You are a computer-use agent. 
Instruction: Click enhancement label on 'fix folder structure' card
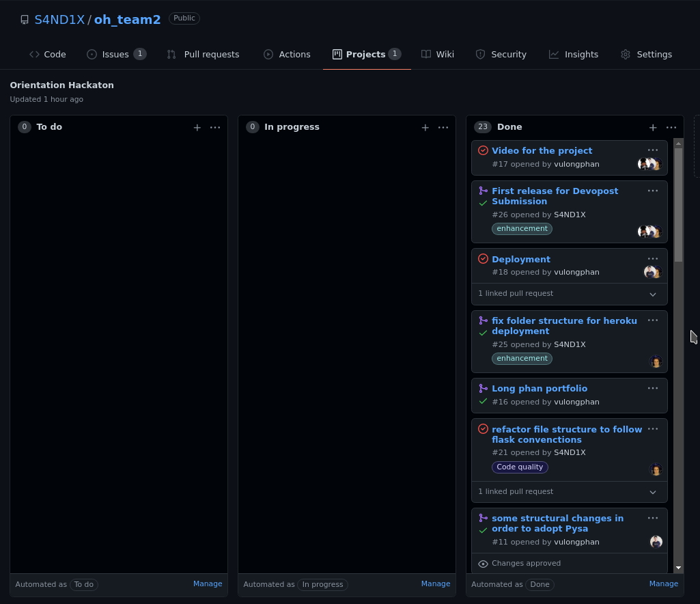click(522, 359)
